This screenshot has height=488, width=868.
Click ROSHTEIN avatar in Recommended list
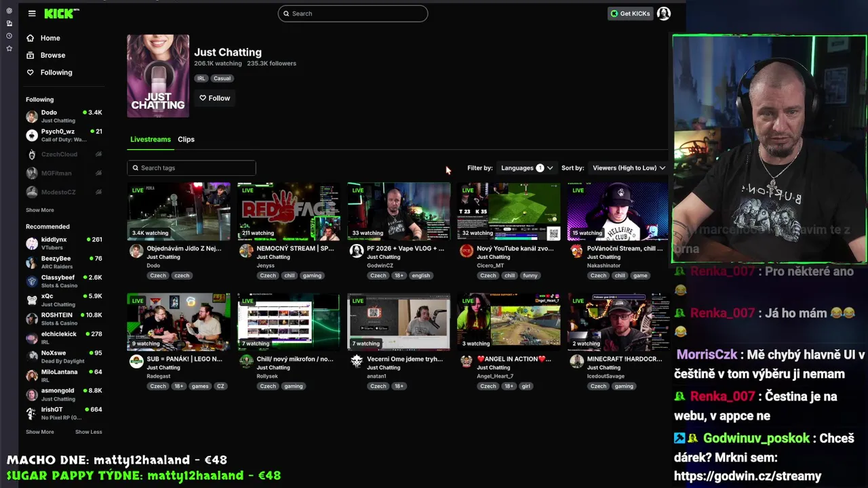point(31,319)
